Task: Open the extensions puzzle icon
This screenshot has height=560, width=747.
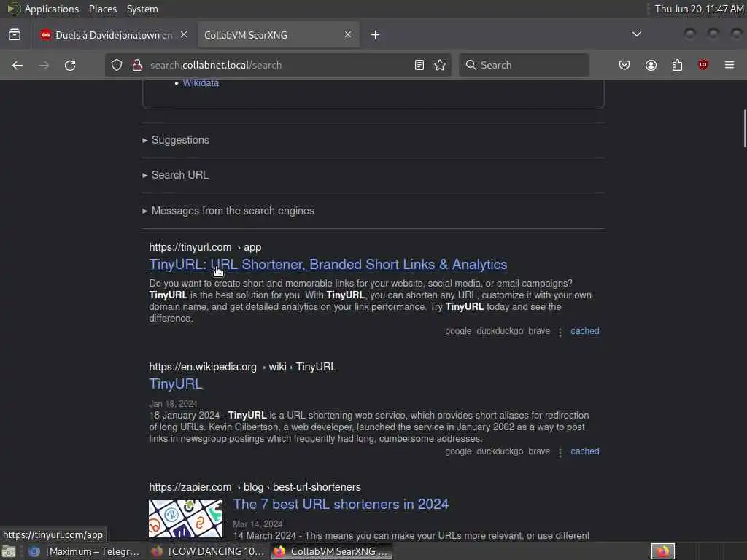Action: click(677, 65)
